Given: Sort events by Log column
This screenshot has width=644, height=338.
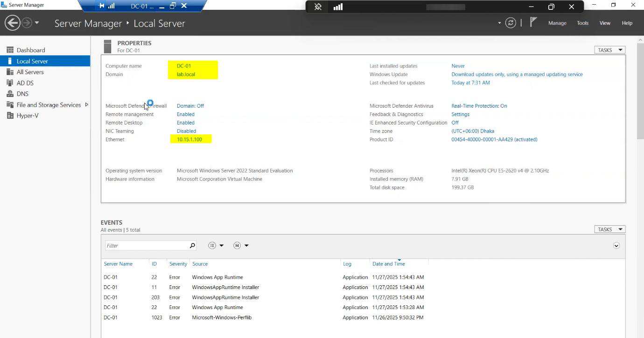Looking at the screenshot, I should [347, 264].
